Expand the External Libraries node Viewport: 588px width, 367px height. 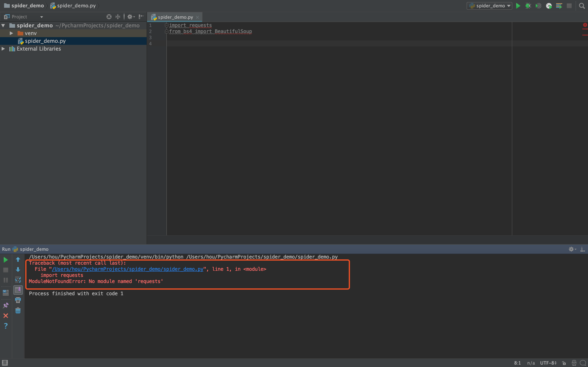coord(3,49)
